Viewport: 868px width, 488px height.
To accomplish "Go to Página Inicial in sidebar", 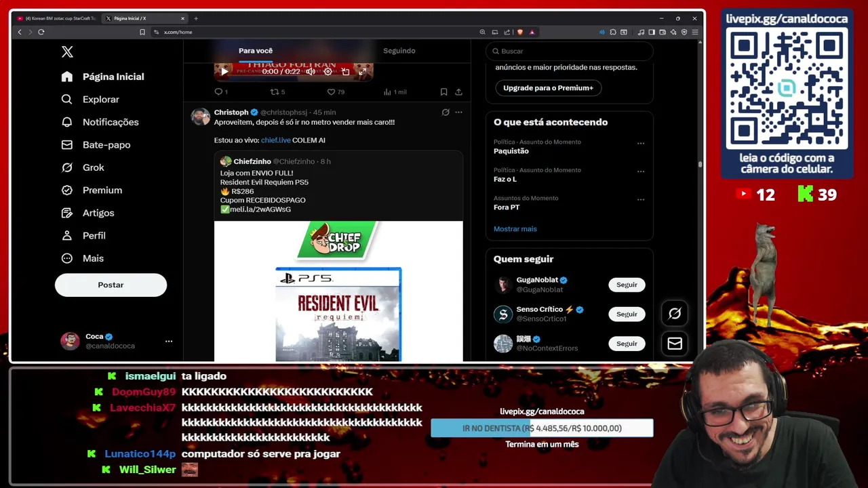I will pyautogui.click(x=102, y=77).
